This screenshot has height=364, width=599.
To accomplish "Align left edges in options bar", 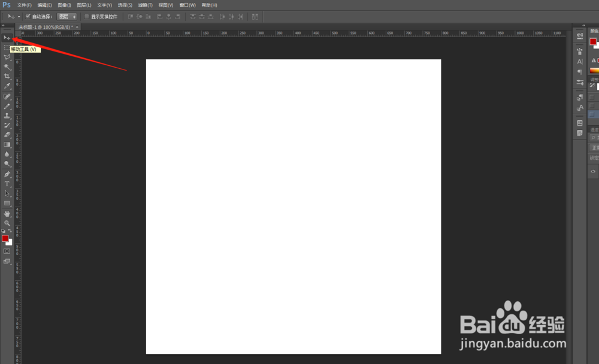I will [160, 17].
